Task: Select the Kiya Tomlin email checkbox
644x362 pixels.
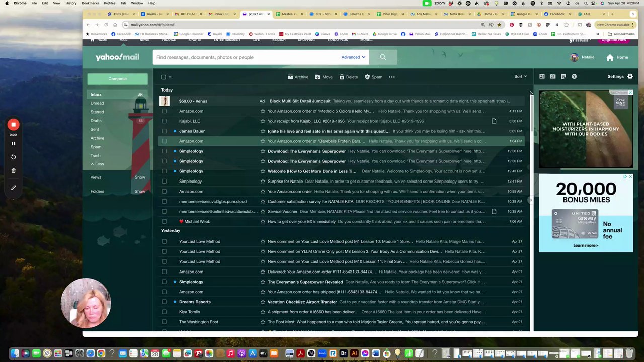Action: [164, 312]
